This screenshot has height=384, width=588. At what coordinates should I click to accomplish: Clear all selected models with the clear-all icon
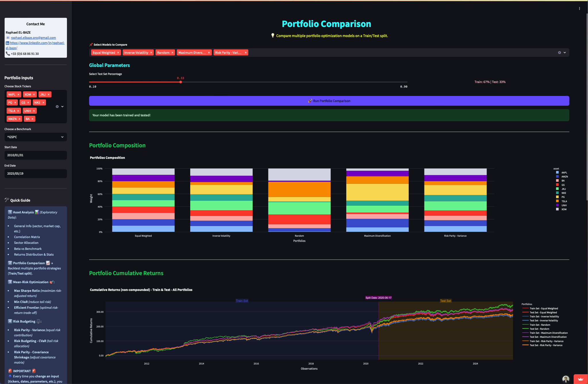[x=559, y=53]
